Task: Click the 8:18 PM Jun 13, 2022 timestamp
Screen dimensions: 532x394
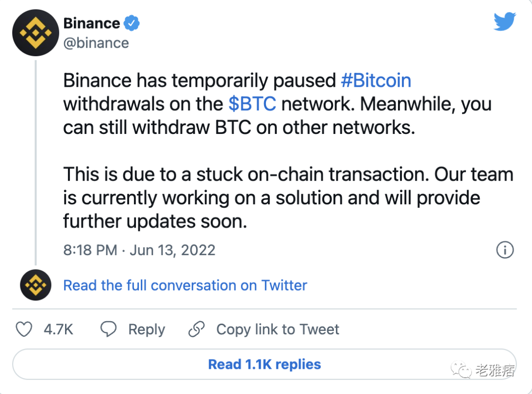Action: point(139,250)
